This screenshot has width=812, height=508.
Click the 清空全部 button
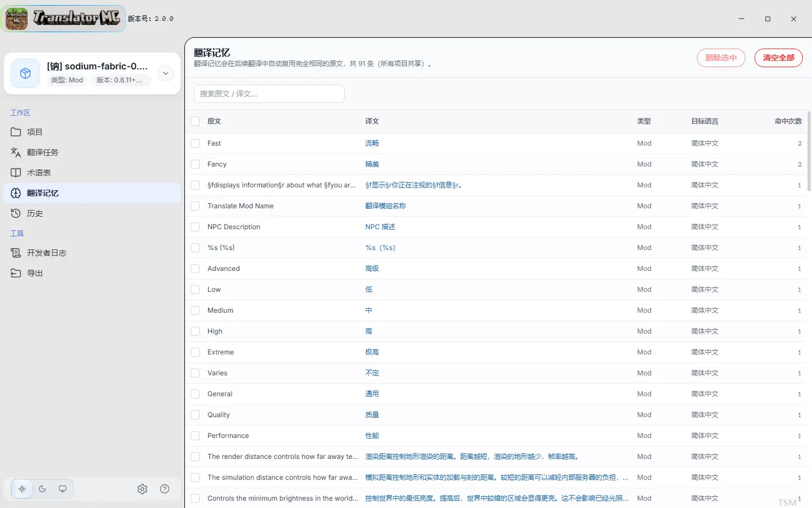[779, 58]
